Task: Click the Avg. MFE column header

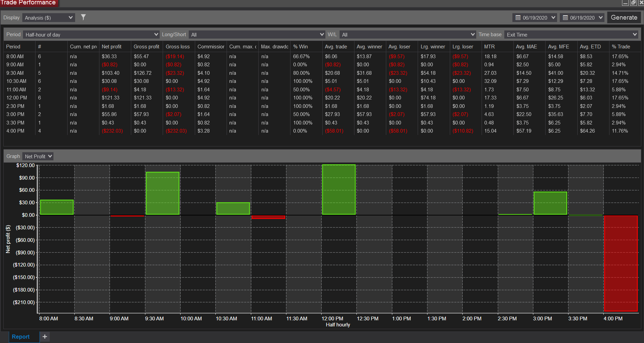Action: (561, 47)
